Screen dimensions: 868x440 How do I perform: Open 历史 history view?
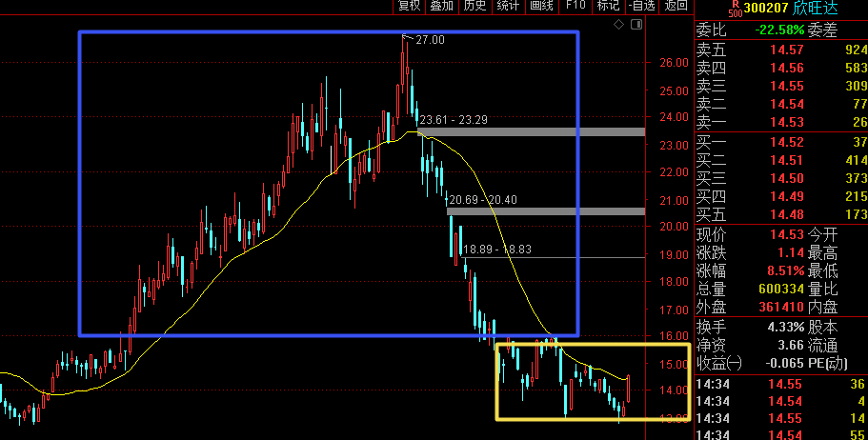click(x=474, y=6)
